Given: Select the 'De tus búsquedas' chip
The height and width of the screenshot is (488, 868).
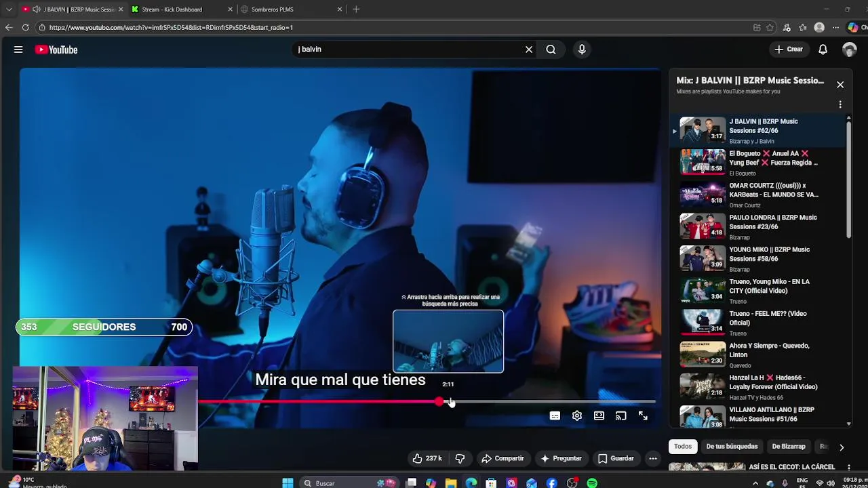Looking at the screenshot, I should pos(732,447).
